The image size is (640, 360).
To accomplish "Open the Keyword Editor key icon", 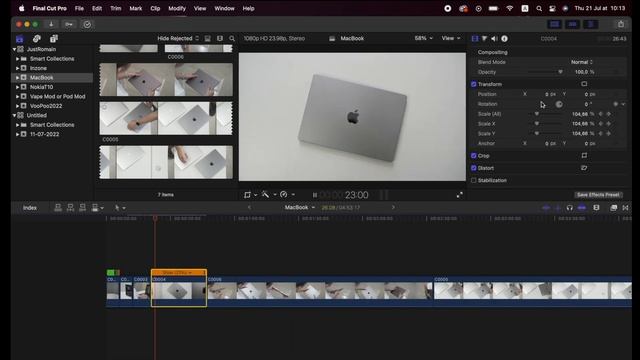I will pyautogui.click(x=69, y=24).
